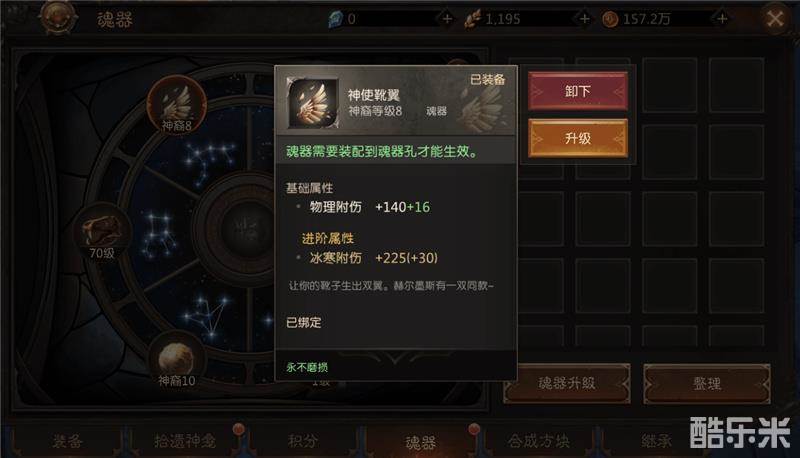The width and height of the screenshot is (800, 458).
Task: Click the 整理 sort button
Action: pos(707,383)
